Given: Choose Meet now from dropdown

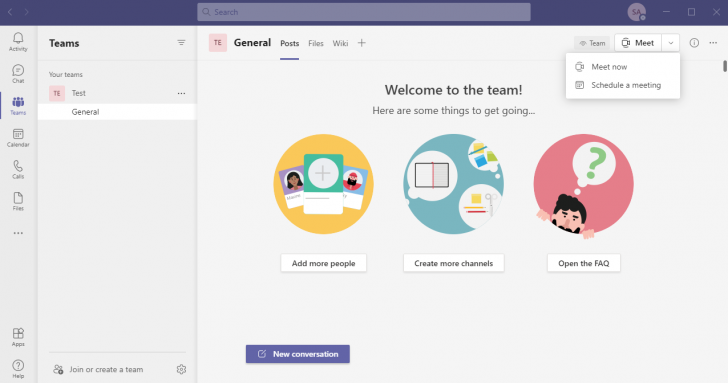Looking at the screenshot, I should click(x=623, y=67).
